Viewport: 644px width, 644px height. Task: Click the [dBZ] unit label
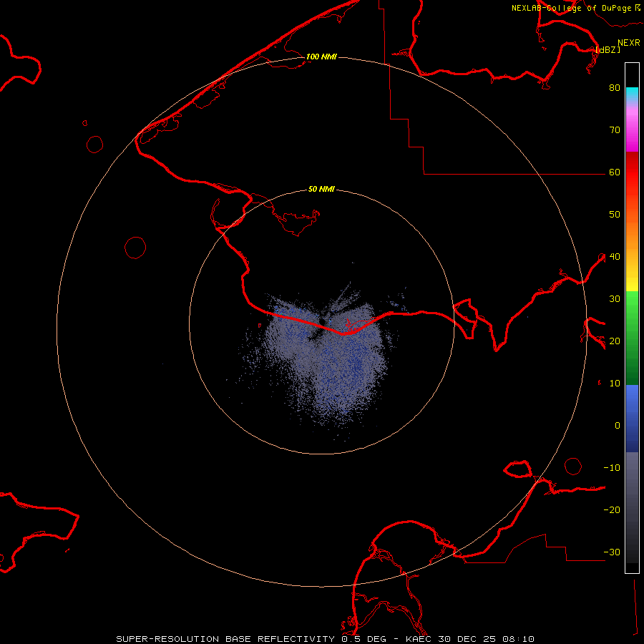point(608,49)
